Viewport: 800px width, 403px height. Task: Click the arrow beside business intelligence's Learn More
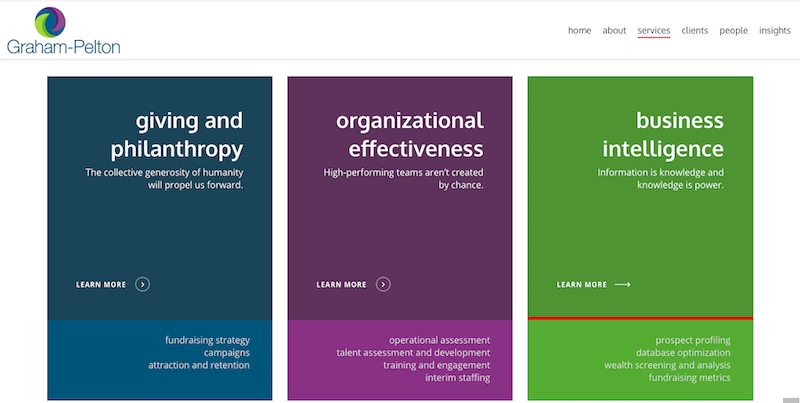tap(622, 284)
